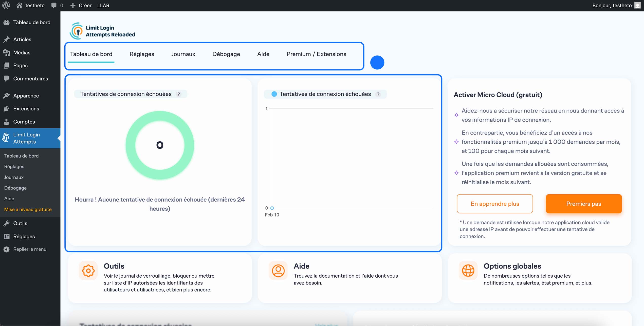Image resolution: width=644 pixels, height=326 pixels.
Task: Open Bonjour, testheto account menu
Action: pos(612,5)
